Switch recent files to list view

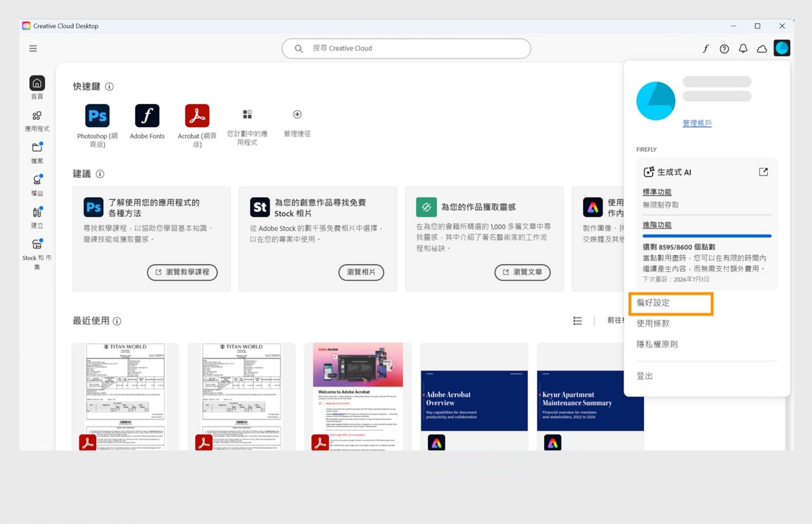[x=577, y=321]
